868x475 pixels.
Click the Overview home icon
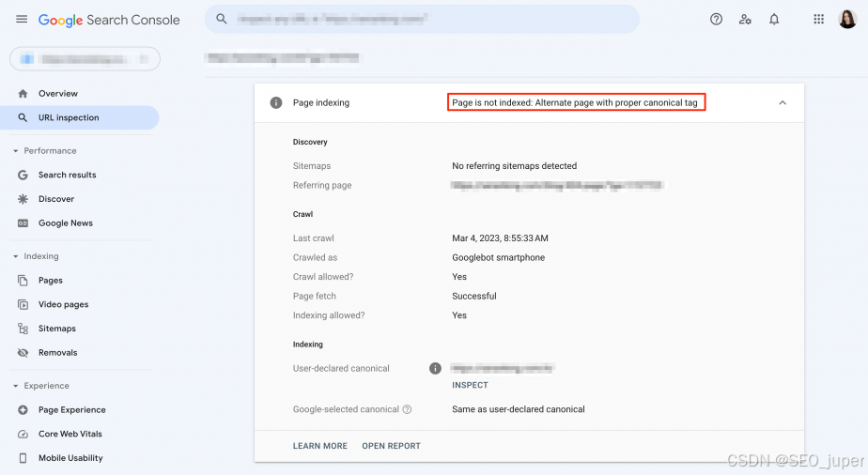[x=23, y=94]
